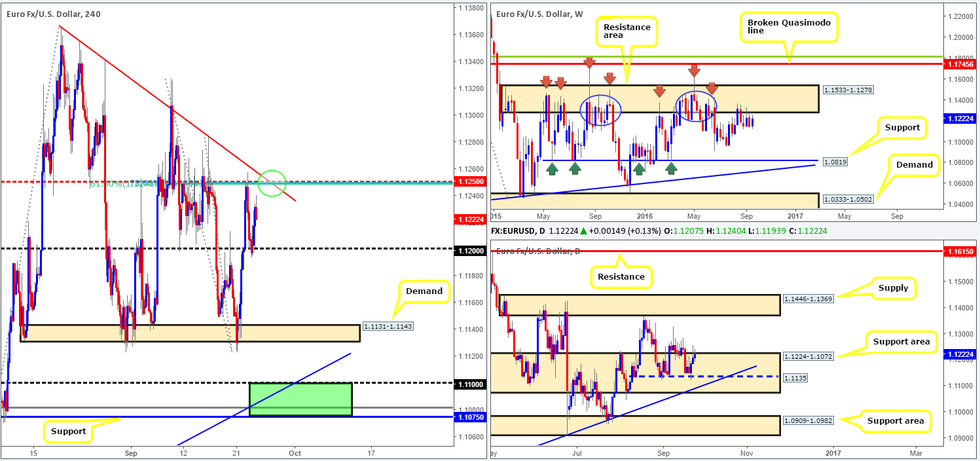Image resolution: width=980 pixels, height=461 pixels.
Task: Click the Support callout on the 4-hour chart
Action: [x=67, y=431]
